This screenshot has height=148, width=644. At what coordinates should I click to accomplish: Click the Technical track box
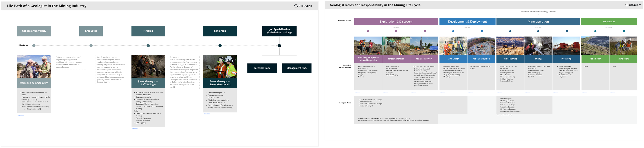(262, 68)
